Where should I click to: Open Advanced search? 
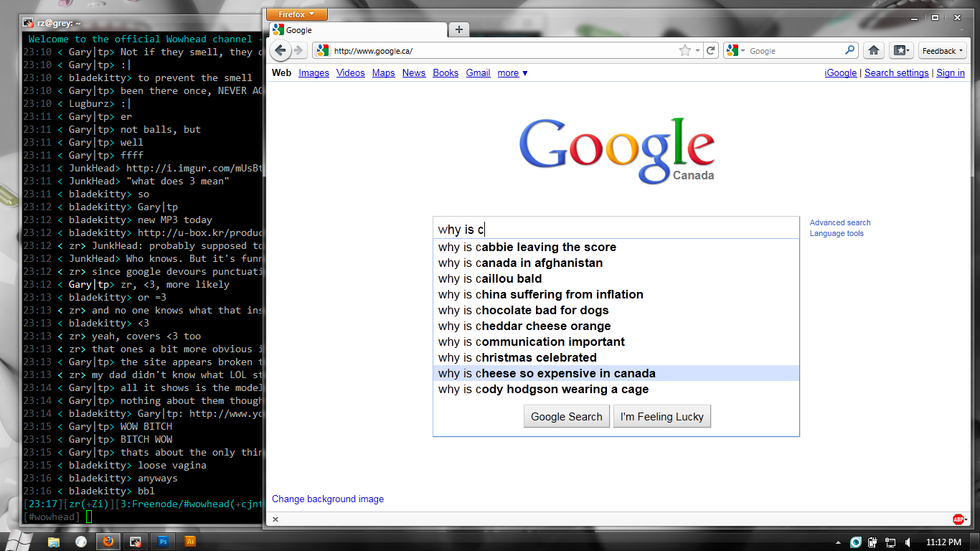click(840, 222)
